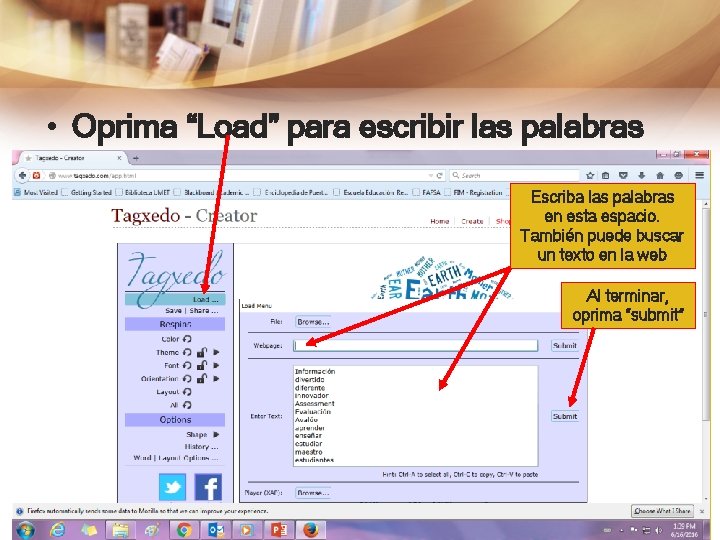Open the History menu item

(x=202, y=446)
